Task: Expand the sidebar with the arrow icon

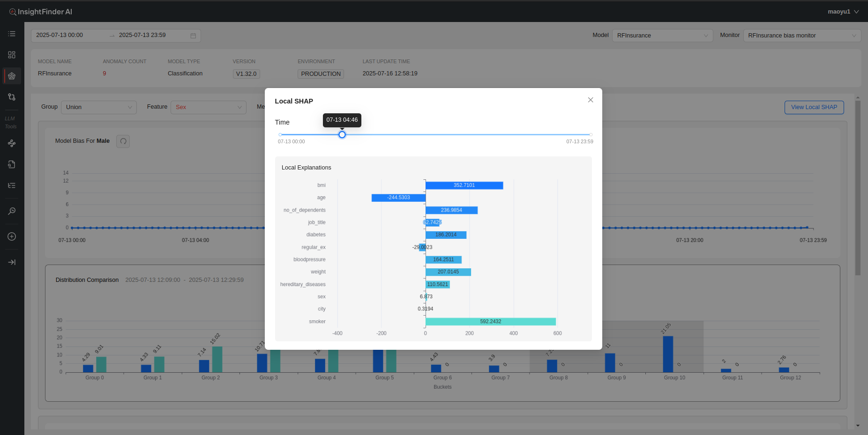Action: [x=12, y=262]
